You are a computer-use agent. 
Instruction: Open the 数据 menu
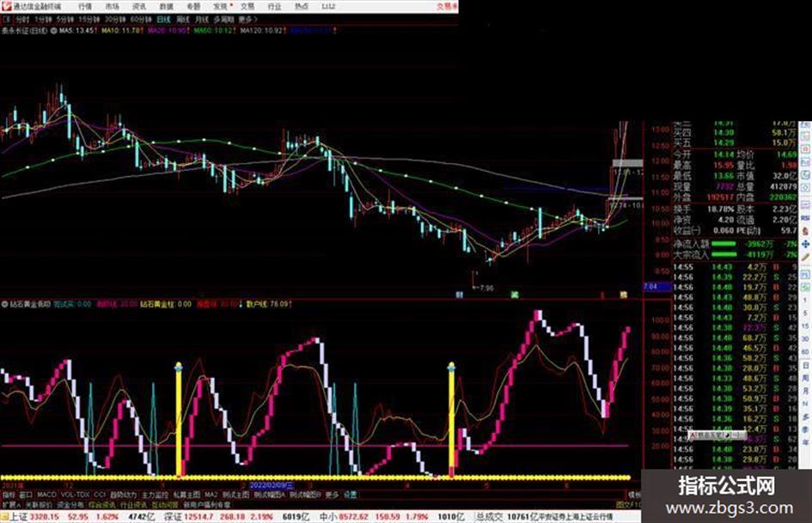[166, 7]
